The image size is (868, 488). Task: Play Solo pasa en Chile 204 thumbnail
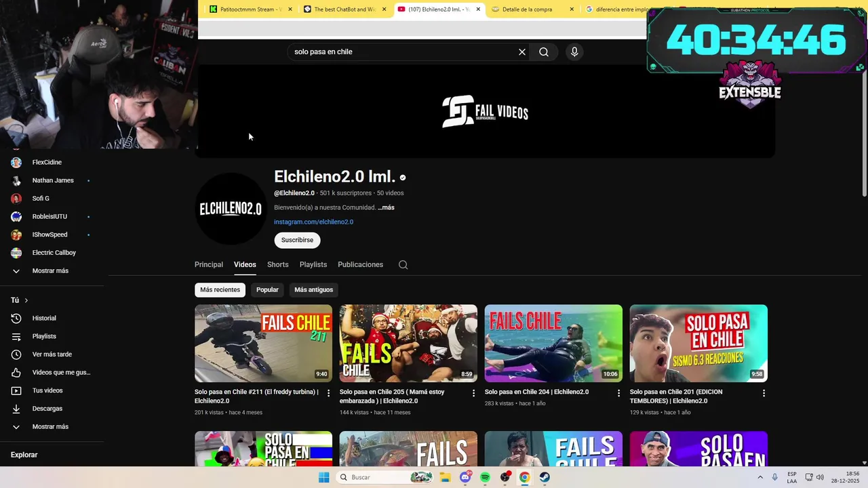pos(553,344)
